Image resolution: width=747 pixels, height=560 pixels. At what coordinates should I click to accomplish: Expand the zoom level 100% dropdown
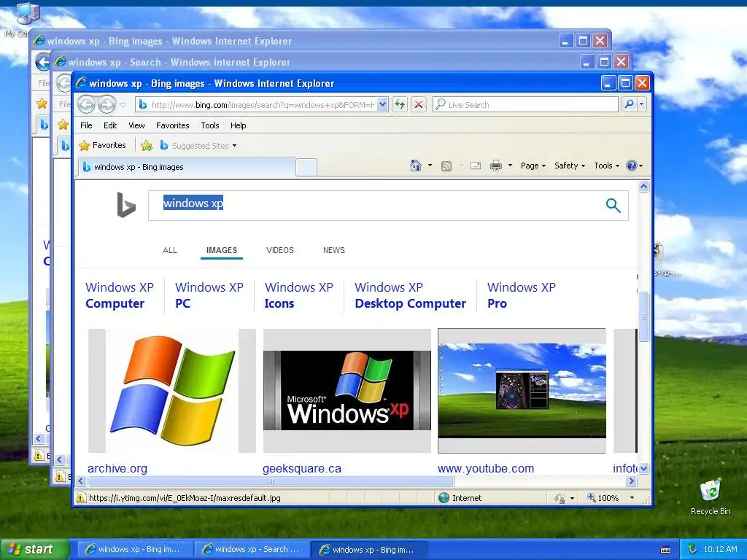tap(632, 497)
